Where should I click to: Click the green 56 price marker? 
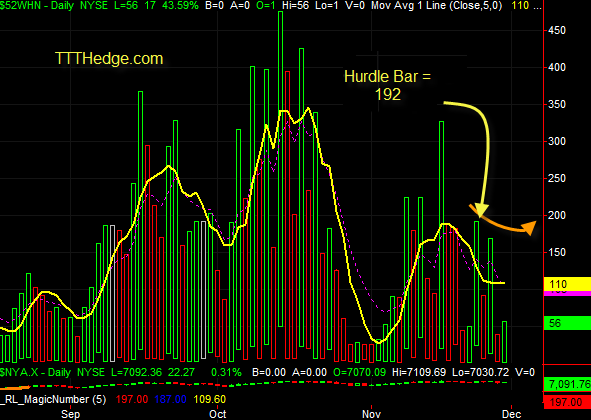567,323
